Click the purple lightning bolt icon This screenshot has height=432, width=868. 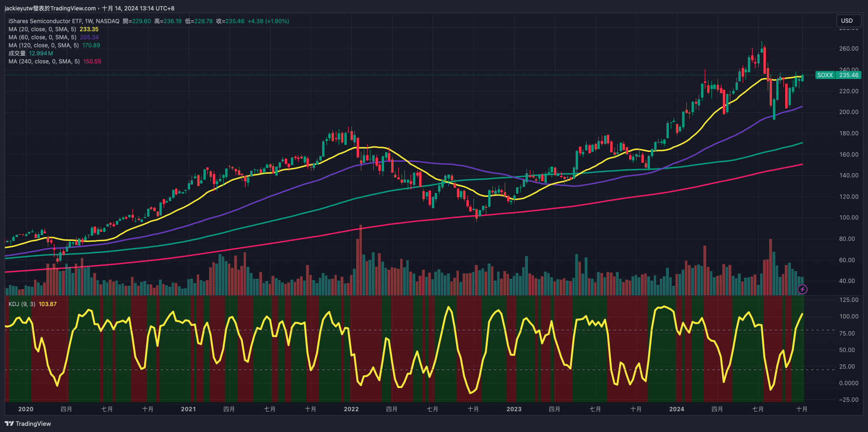coord(802,289)
